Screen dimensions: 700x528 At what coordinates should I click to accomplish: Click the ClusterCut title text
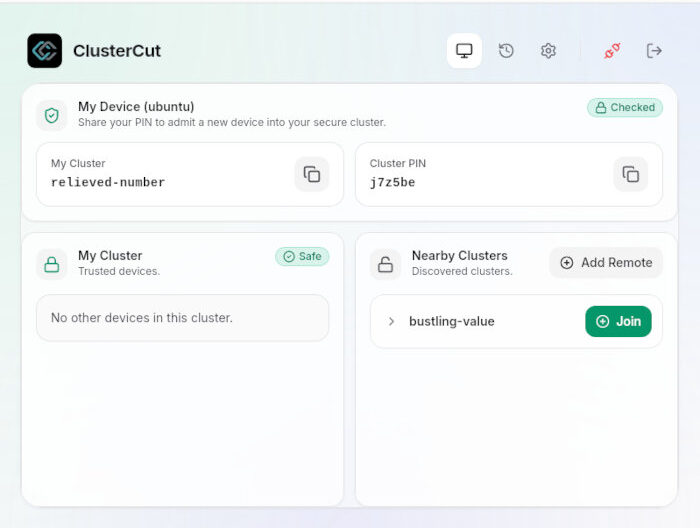click(117, 51)
